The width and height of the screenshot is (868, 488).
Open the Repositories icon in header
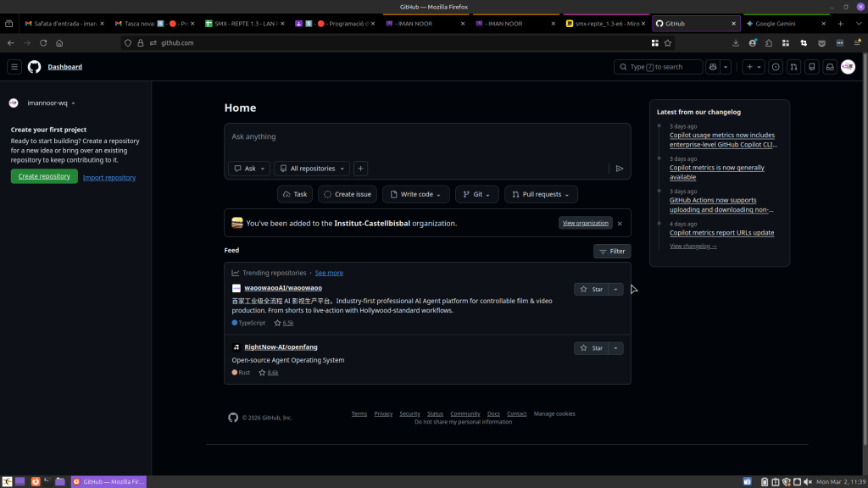812,67
